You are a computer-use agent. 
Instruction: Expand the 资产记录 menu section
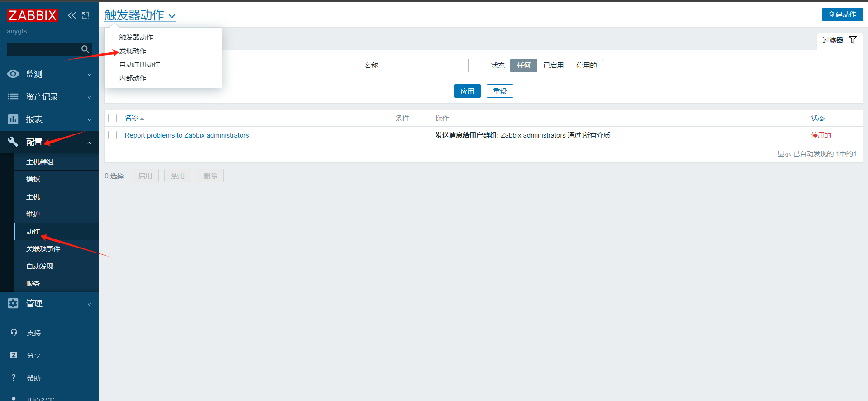click(x=49, y=97)
